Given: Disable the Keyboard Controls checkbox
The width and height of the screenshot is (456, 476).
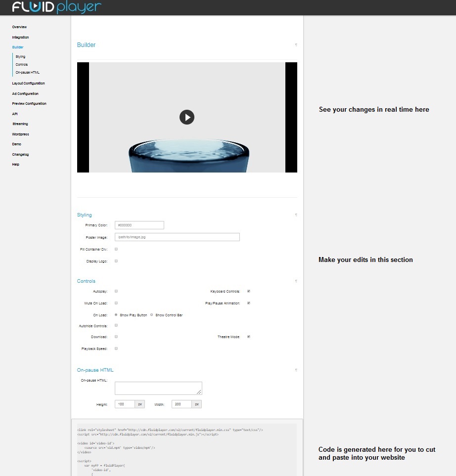Looking at the screenshot, I should (x=248, y=291).
